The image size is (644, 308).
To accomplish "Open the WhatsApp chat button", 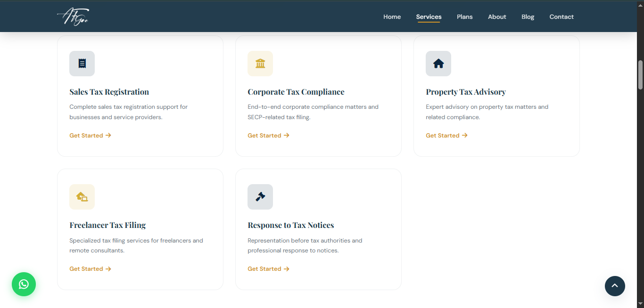I will point(24,284).
